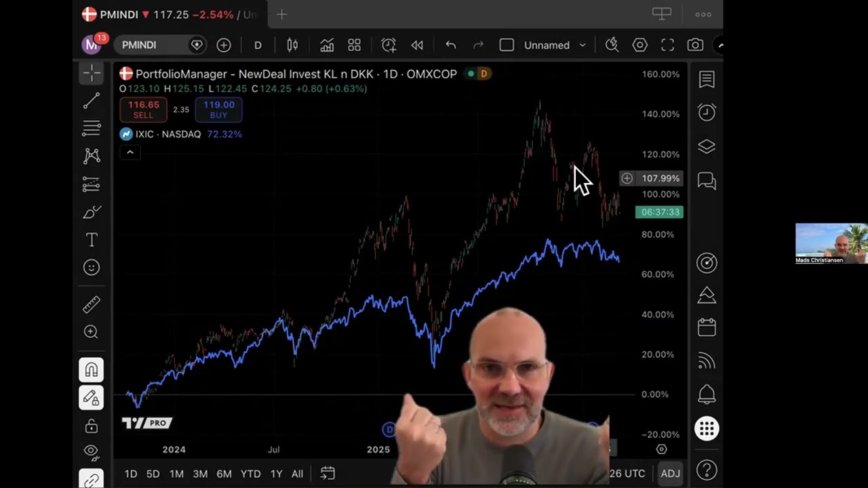Undo the last chart action
The width and height of the screenshot is (868, 488).
pyautogui.click(x=450, y=45)
